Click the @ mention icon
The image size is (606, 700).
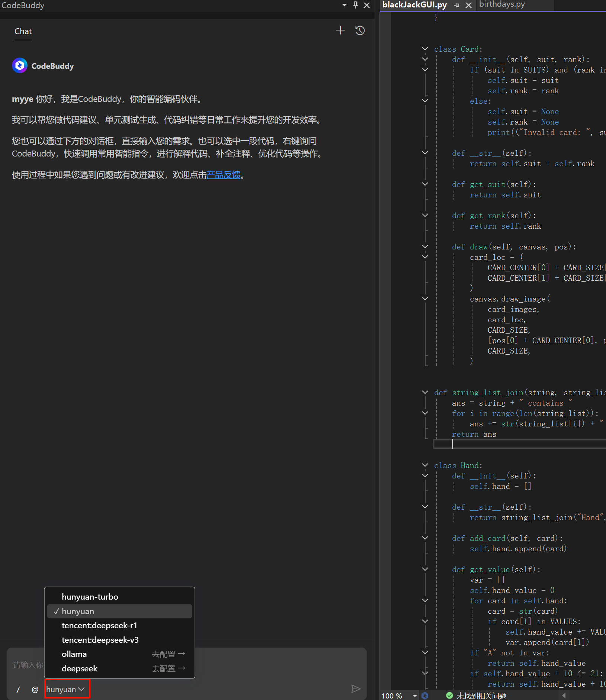35,690
